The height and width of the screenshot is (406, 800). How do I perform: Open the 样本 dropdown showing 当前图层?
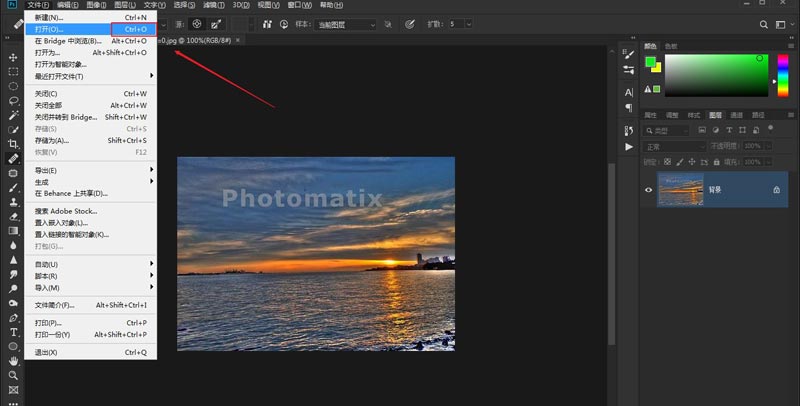click(344, 23)
